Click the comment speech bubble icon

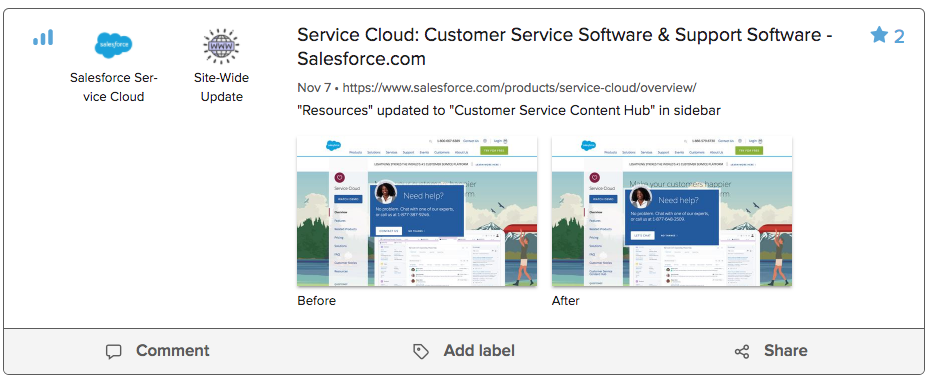[x=114, y=352]
